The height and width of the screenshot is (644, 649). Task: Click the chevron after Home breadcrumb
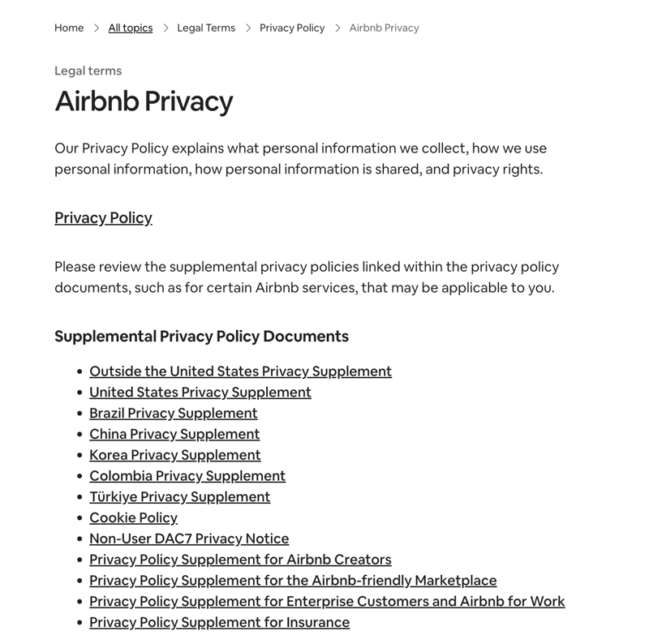click(x=97, y=28)
